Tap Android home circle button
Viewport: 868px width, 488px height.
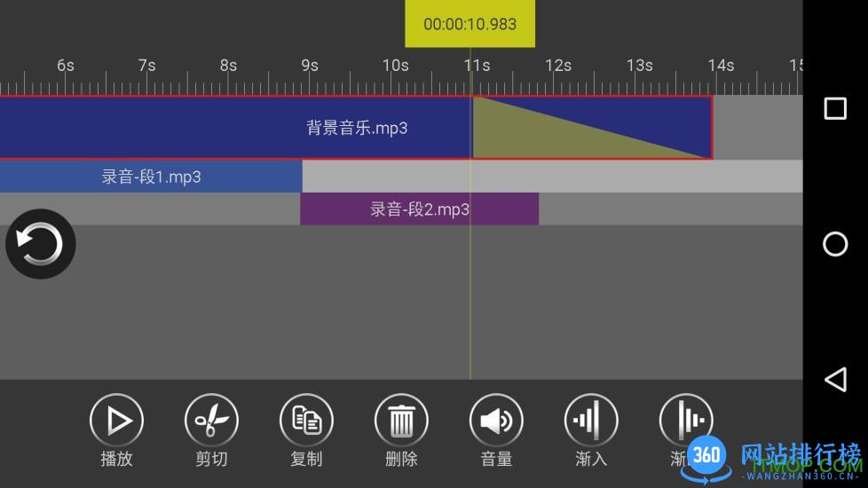point(835,244)
